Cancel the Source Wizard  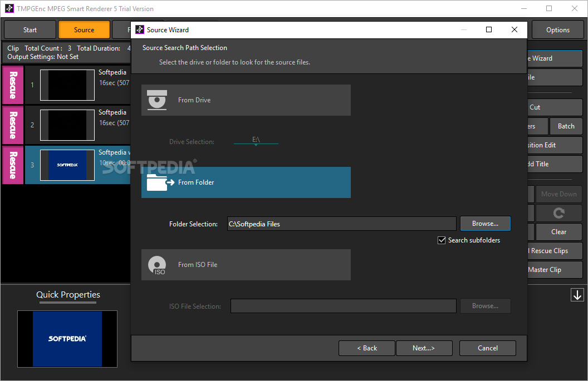pyautogui.click(x=488, y=348)
